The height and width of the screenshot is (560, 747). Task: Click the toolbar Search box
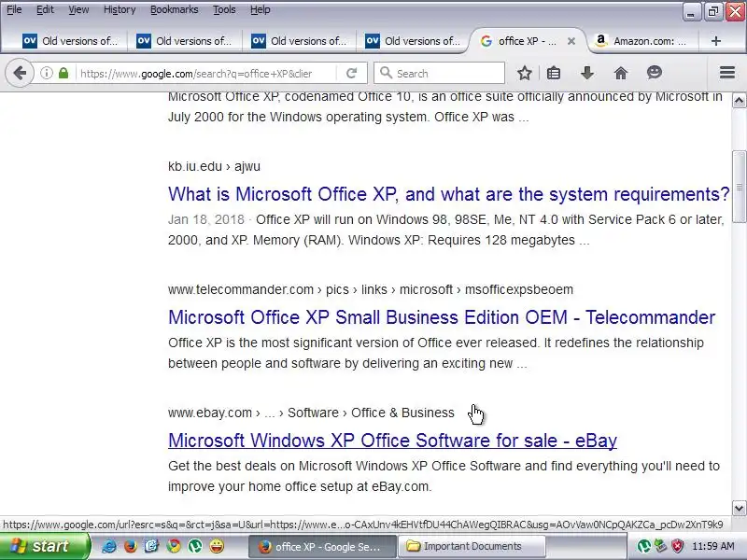pyautogui.click(x=439, y=74)
